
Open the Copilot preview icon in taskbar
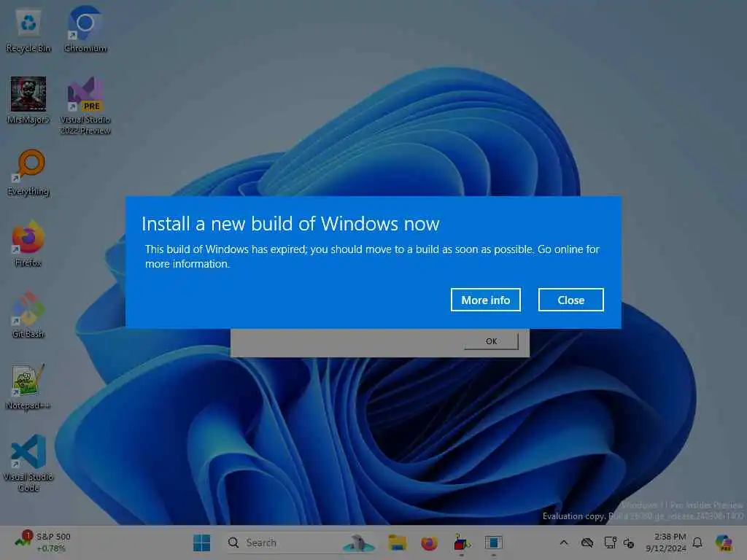click(x=724, y=542)
